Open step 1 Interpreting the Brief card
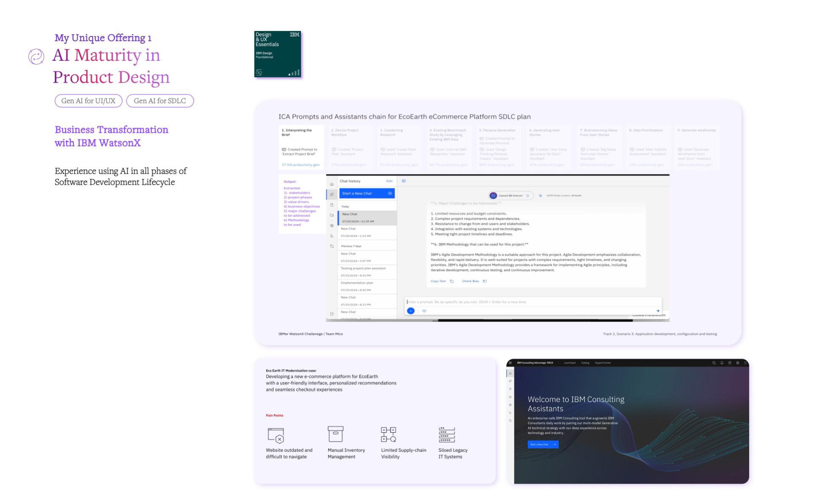The height and width of the screenshot is (504, 815). pos(301,147)
